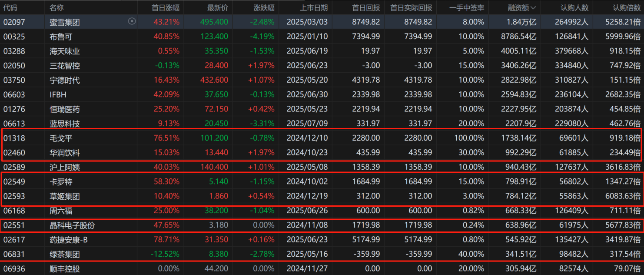The height and width of the screenshot is (275, 644).
Task: Select the 绿茶集团 stock name
Action: tap(64, 254)
